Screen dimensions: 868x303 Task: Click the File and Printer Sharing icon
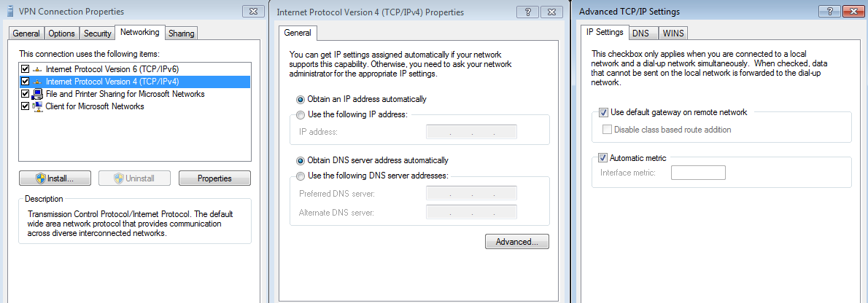click(x=37, y=94)
